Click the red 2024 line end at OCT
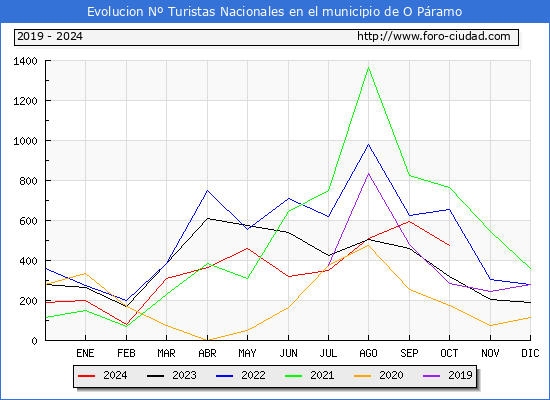The image size is (550, 400). click(449, 245)
